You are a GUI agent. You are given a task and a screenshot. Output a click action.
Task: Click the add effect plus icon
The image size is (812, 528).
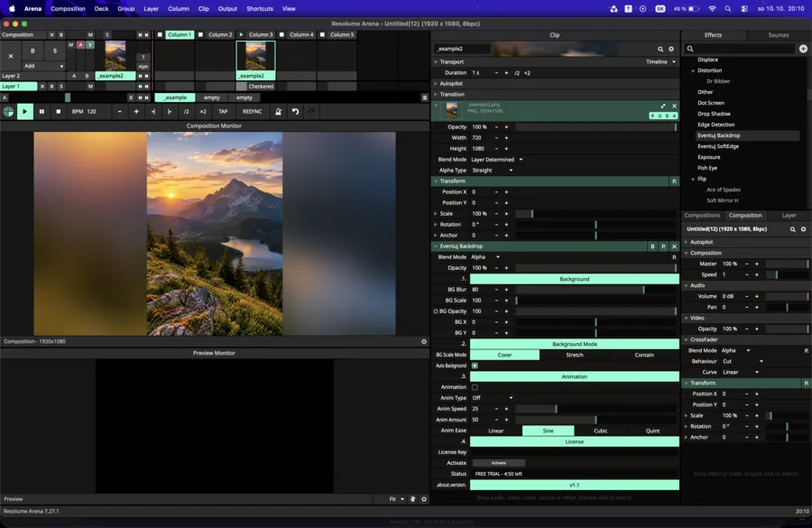click(803, 49)
